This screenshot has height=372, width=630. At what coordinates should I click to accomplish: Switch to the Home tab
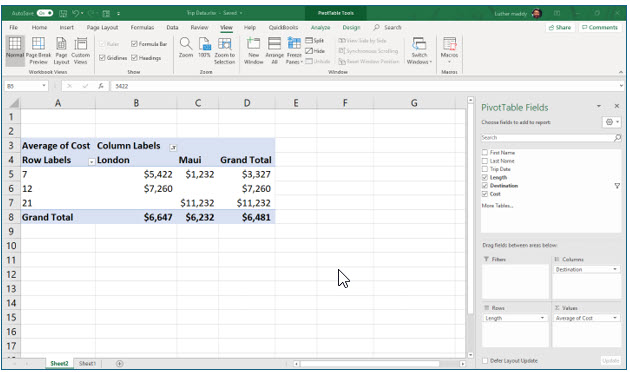tap(39, 27)
